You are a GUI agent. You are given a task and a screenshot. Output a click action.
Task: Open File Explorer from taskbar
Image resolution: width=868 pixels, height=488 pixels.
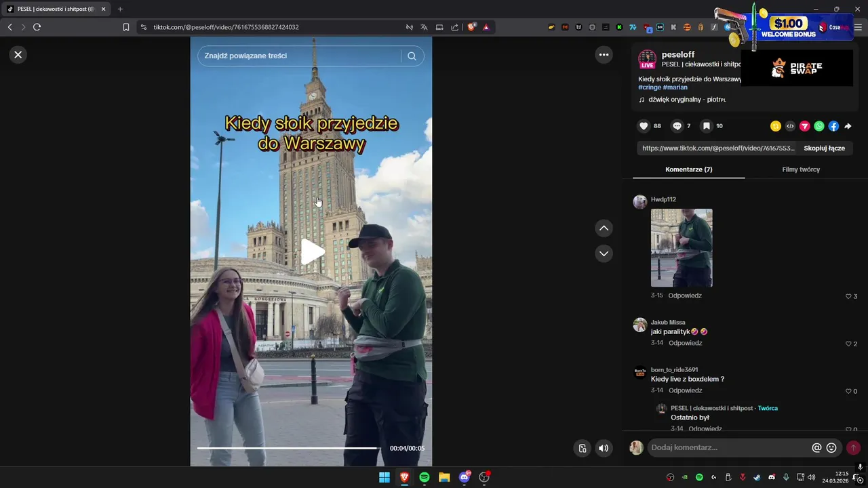444,477
